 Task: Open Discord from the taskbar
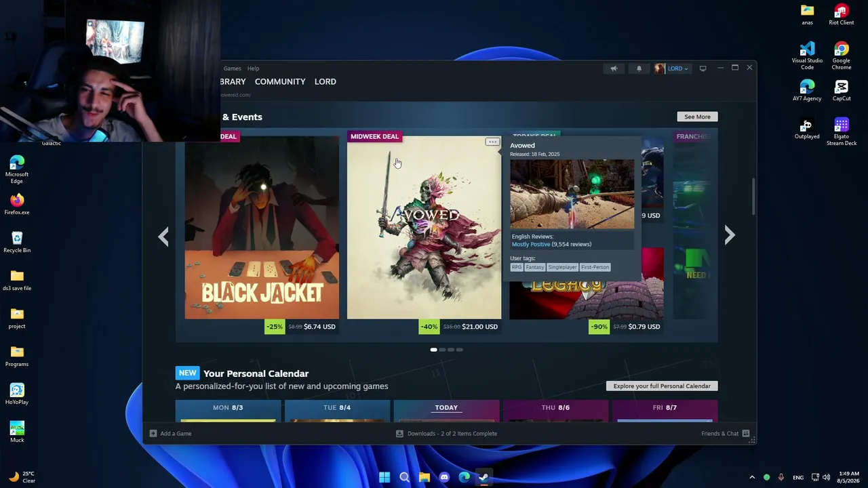tap(444, 477)
